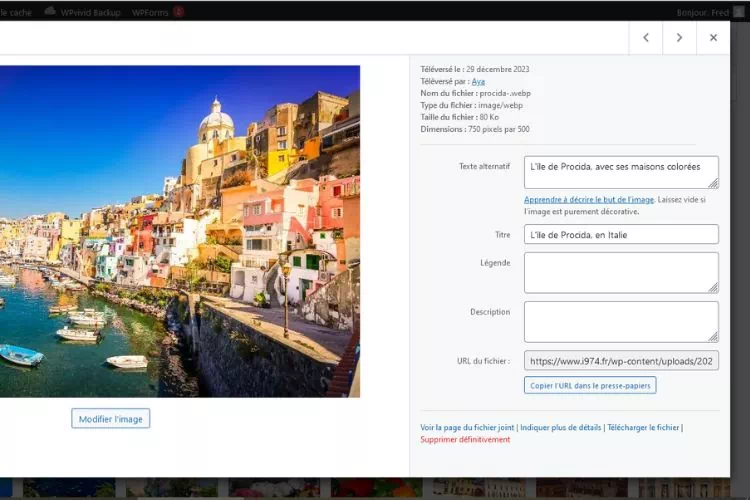This screenshot has height=500, width=750.
Task: Click the user avatar next to Bonjour
Action: click(x=738, y=10)
